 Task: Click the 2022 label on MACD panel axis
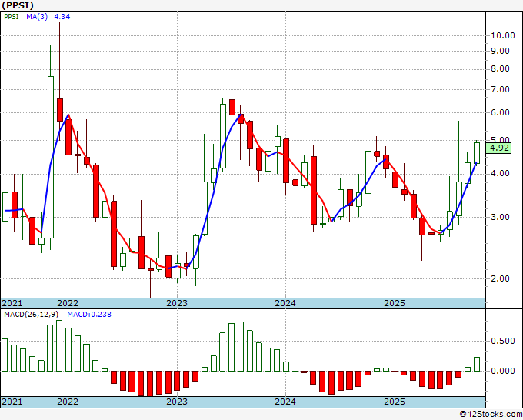click(x=68, y=402)
